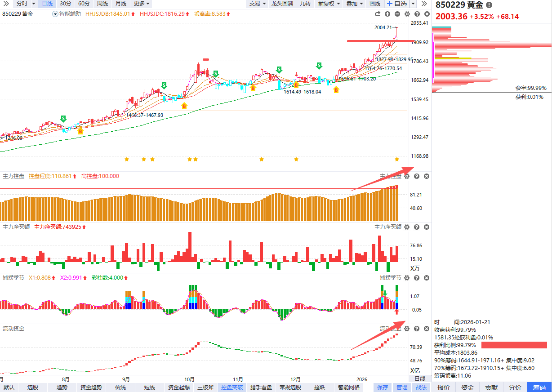Open the 叠加 overlay dropdown

(x=355, y=4)
